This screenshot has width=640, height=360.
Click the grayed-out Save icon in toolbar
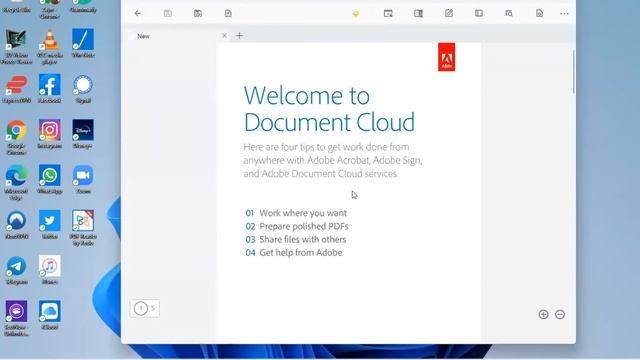(x=168, y=13)
